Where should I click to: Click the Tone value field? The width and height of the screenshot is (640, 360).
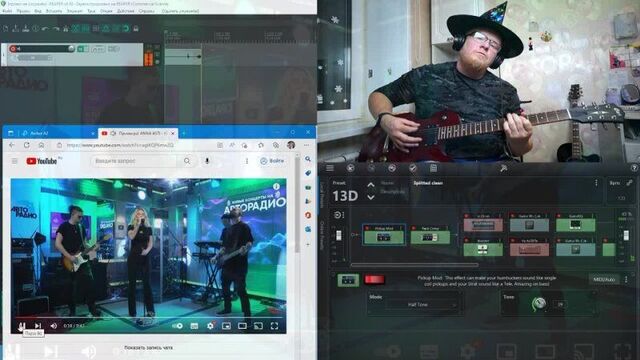[x=560, y=304]
